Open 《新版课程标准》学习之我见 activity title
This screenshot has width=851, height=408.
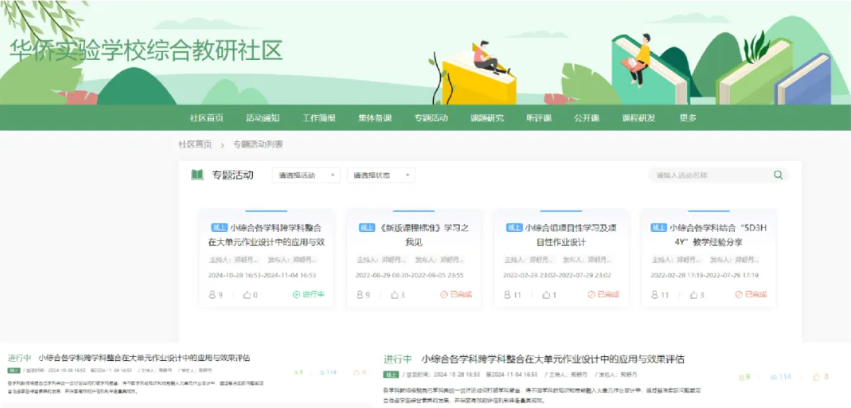pyautogui.click(x=414, y=234)
